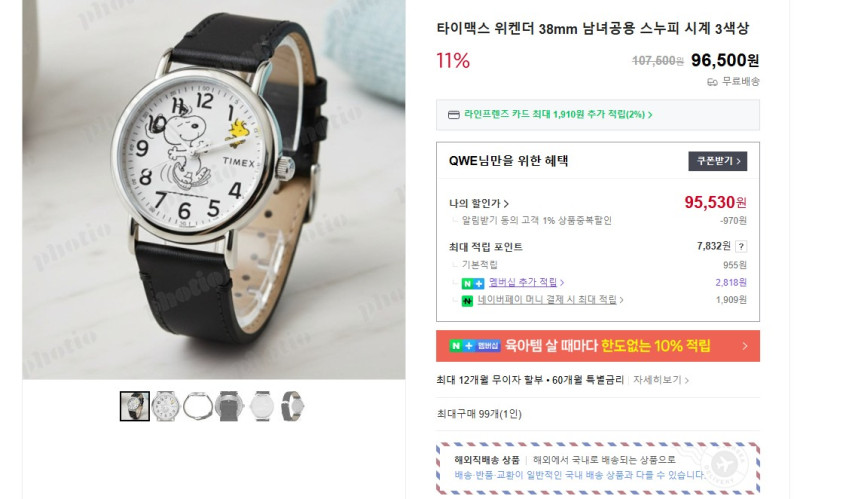Open the 멤버십 추가 적립 link
This screenshot has height=499, width=849.
tap(526, 282)
